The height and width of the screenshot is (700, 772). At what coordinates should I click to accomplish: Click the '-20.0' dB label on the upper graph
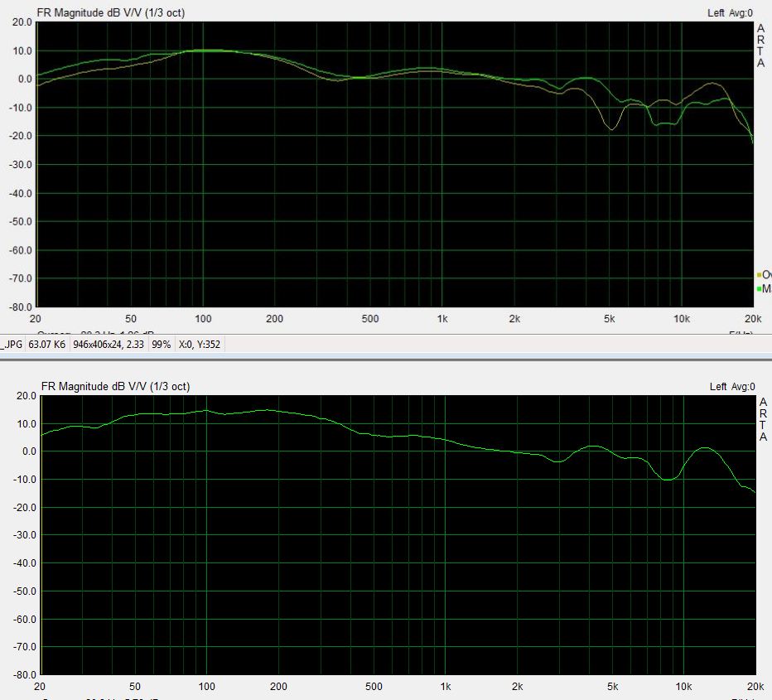click(21, 136)
